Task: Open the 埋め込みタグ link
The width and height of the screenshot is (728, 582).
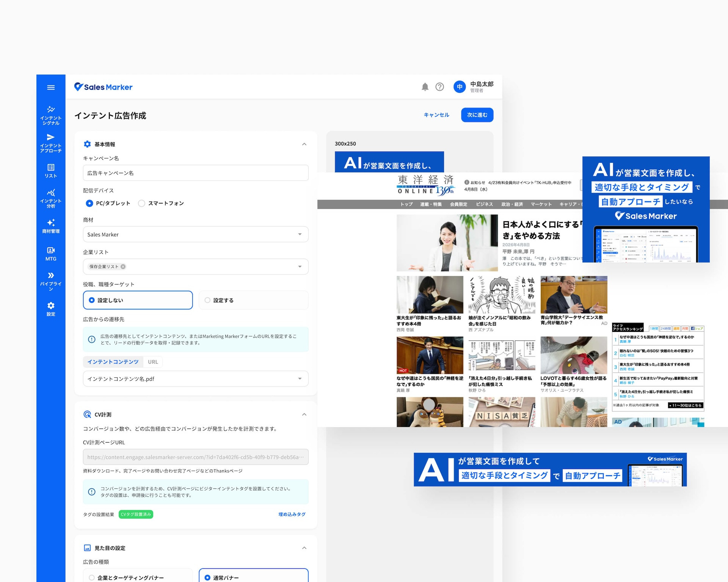Action: click(292, 514)
